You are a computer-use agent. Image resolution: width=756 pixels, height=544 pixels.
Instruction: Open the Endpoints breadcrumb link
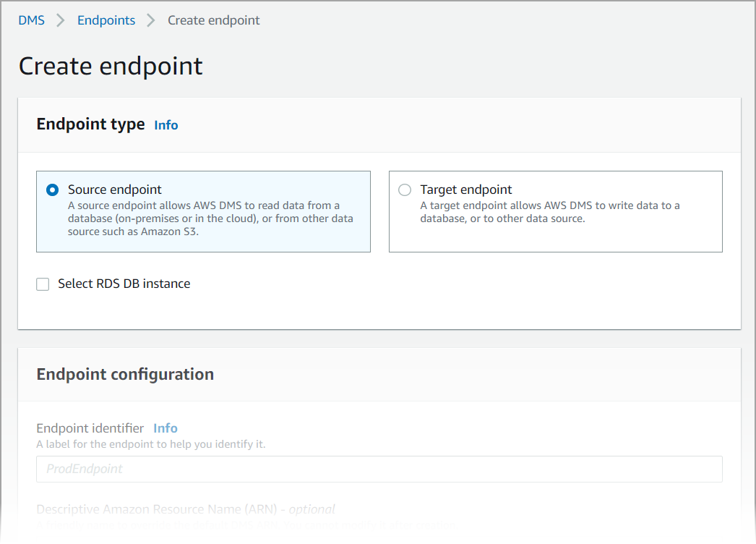pyautogui.click(x=106, y=20)
